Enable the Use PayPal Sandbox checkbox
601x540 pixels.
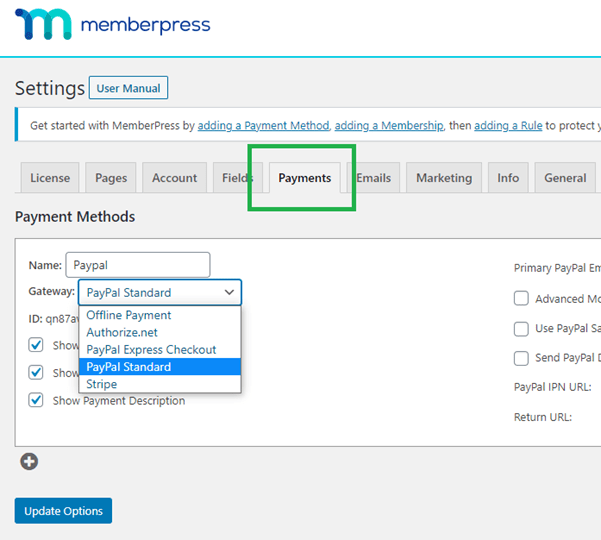[521, 328]
